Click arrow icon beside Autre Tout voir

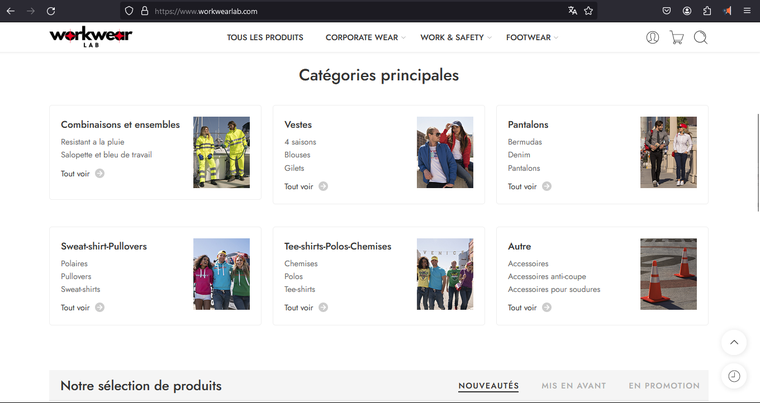[547, 307]
